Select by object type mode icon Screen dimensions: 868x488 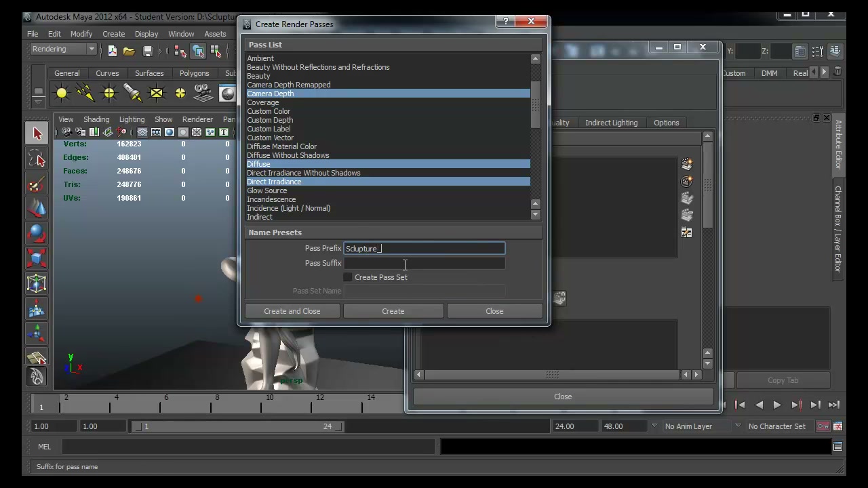coord(198,51)
